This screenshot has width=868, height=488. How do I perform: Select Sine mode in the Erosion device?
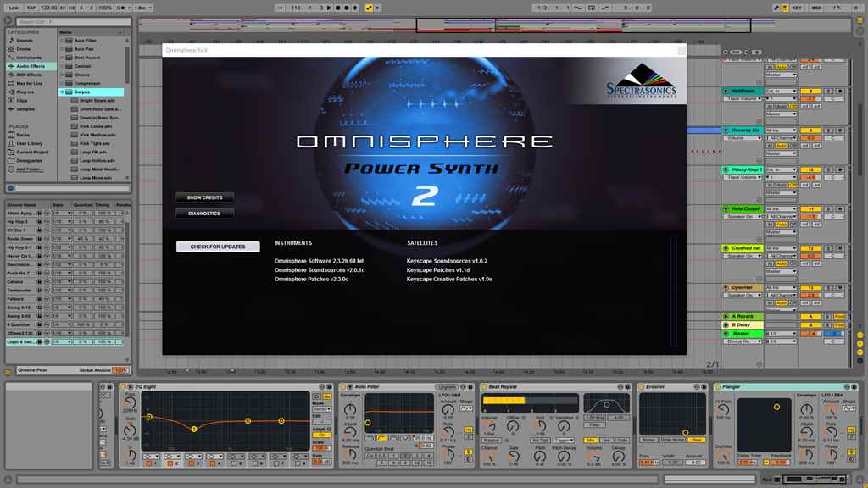696,440
